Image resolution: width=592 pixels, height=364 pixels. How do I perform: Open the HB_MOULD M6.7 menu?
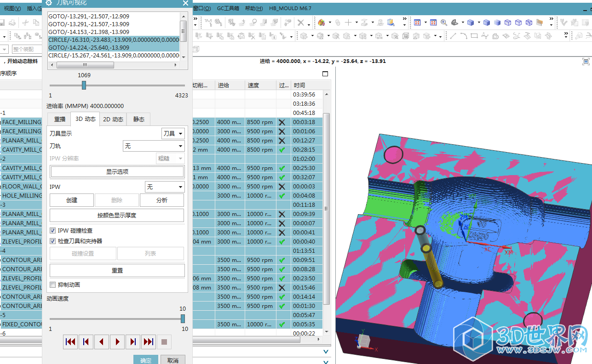(290, 8)
